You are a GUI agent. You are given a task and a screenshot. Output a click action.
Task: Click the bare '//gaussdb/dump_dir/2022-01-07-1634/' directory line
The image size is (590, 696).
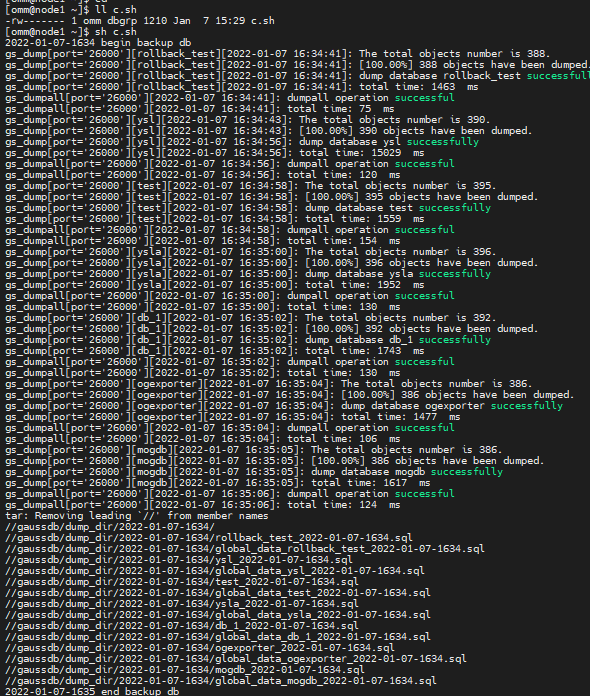coord(110,527)
